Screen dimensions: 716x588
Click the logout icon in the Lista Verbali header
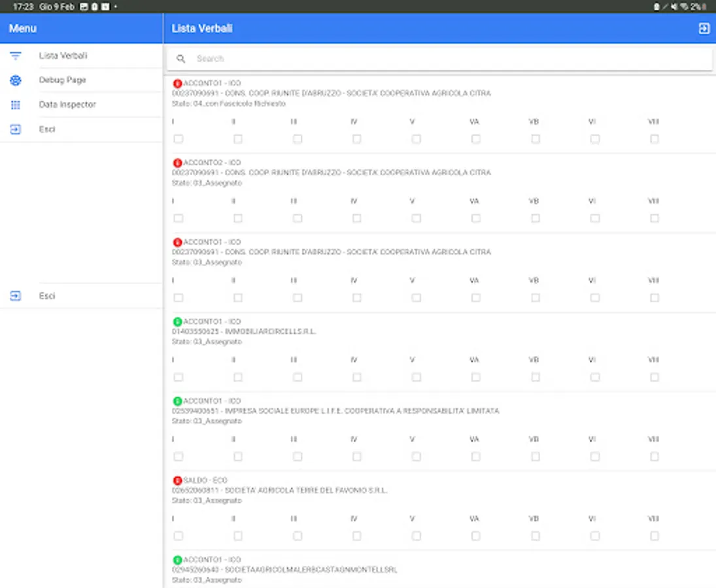[x=704, y=28]
